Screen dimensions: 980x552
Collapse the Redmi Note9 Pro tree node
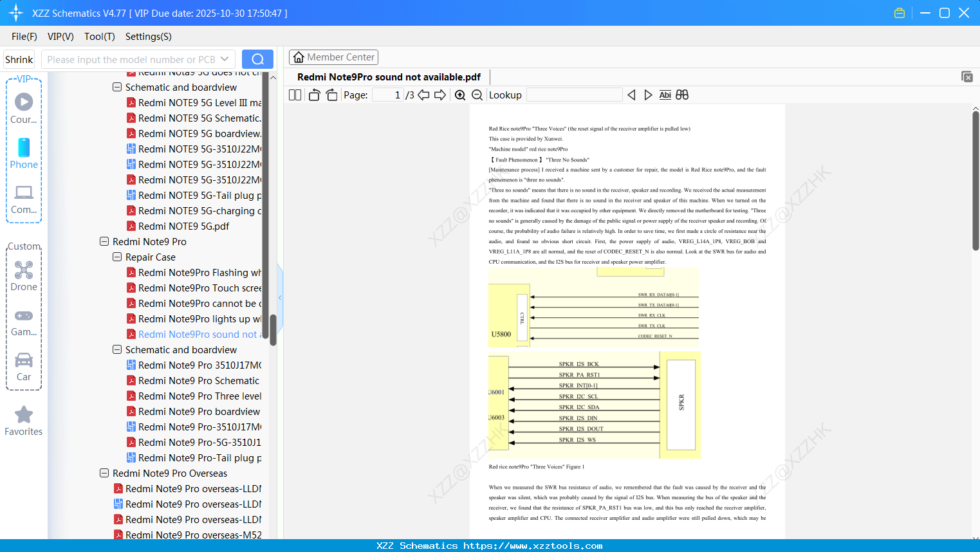coord(104,242)
